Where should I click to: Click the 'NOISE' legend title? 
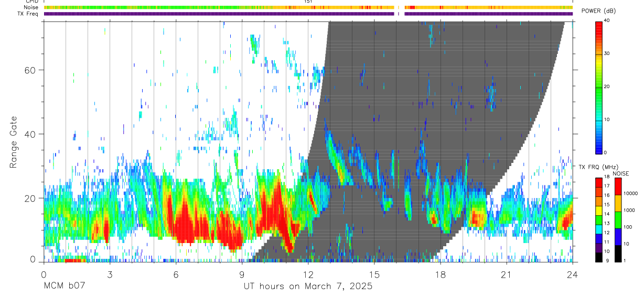pyautogui.click(x=621, y=173)
